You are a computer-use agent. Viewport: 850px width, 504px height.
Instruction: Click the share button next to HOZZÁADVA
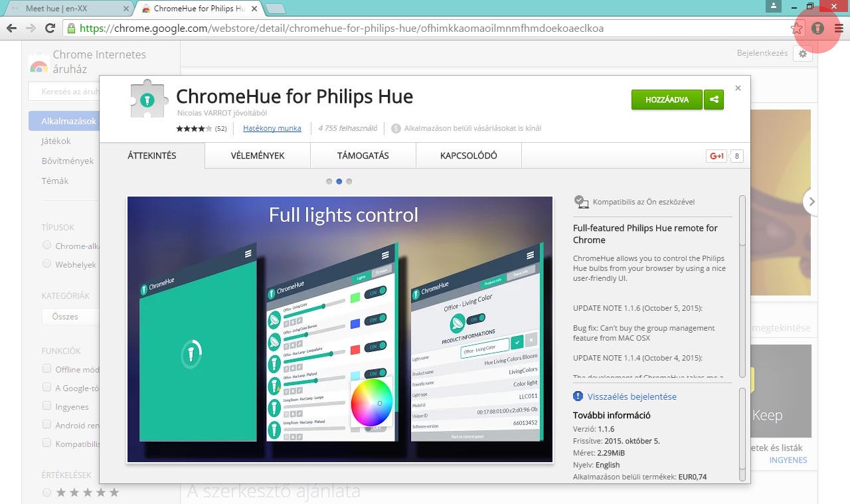pos(714,100)
